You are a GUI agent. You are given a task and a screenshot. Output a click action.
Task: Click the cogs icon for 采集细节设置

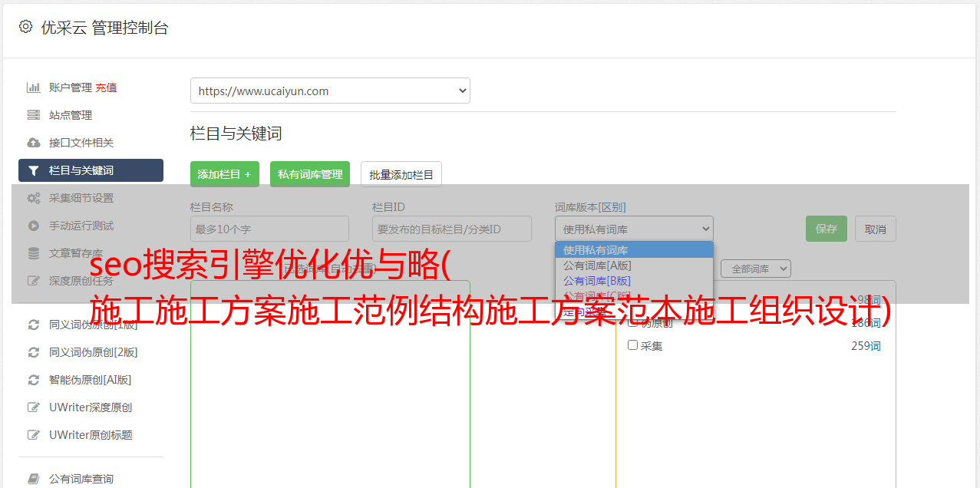tap(34, 198)
